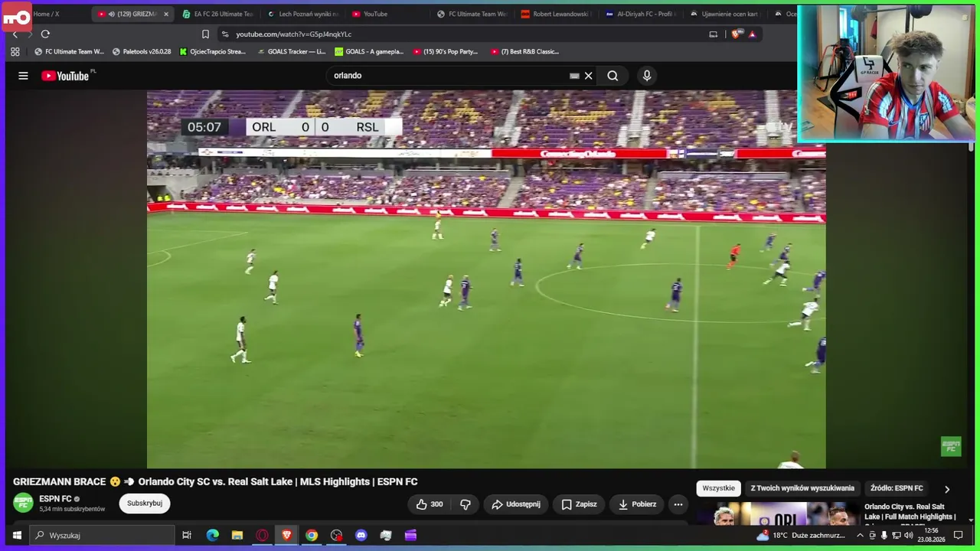The image size is (980, 551).
Task: Switch to the Robert Lewandowski tab
Action: point(556,14)
